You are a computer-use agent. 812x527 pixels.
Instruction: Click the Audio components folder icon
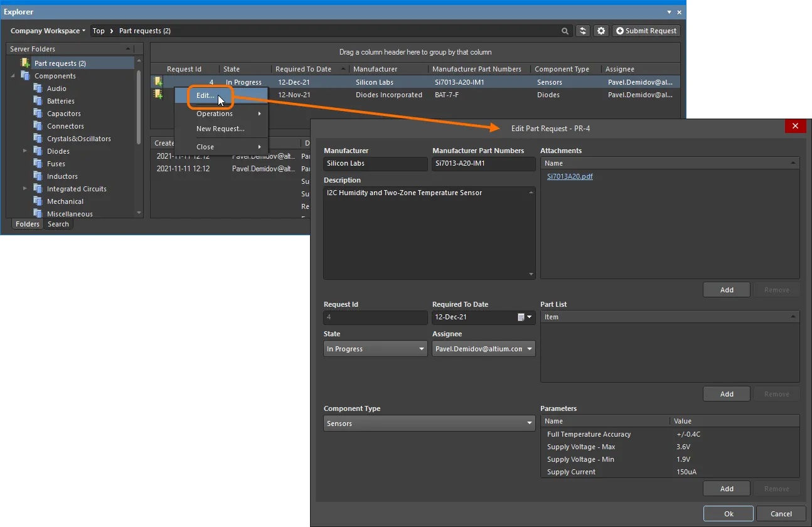39,88
